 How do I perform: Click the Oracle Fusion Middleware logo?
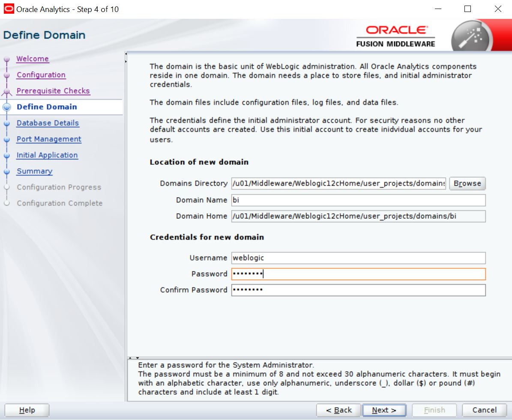pos(396,36)
